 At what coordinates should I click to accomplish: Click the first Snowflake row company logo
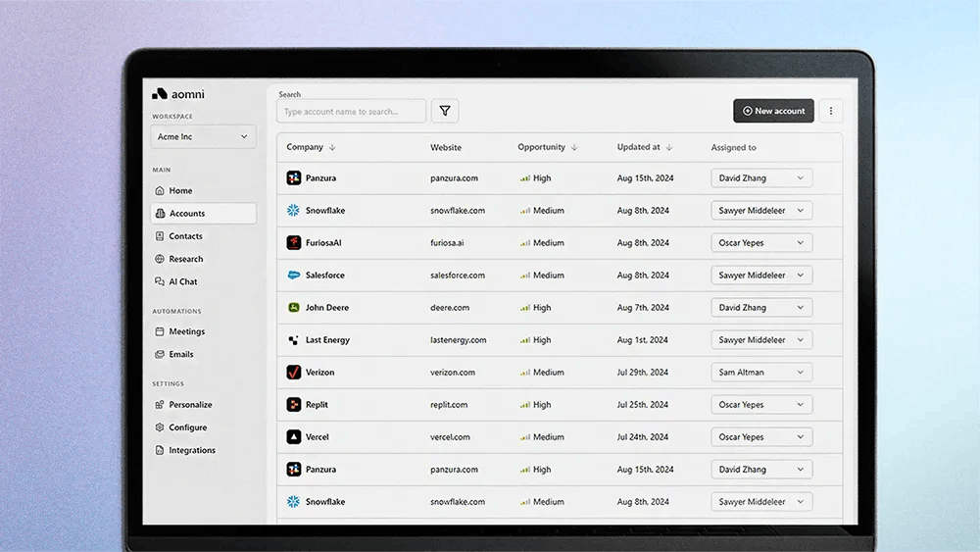(294, 211)
